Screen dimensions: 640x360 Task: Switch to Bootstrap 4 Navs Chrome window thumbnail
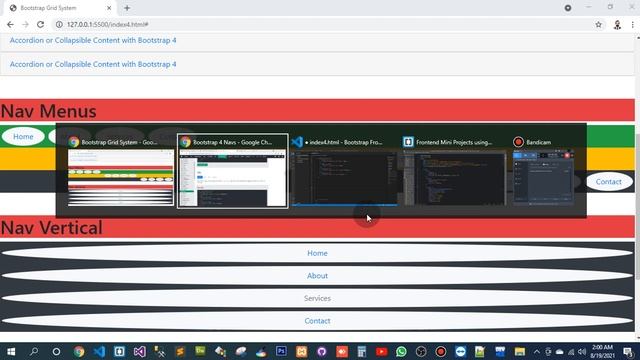click(233, 171)
